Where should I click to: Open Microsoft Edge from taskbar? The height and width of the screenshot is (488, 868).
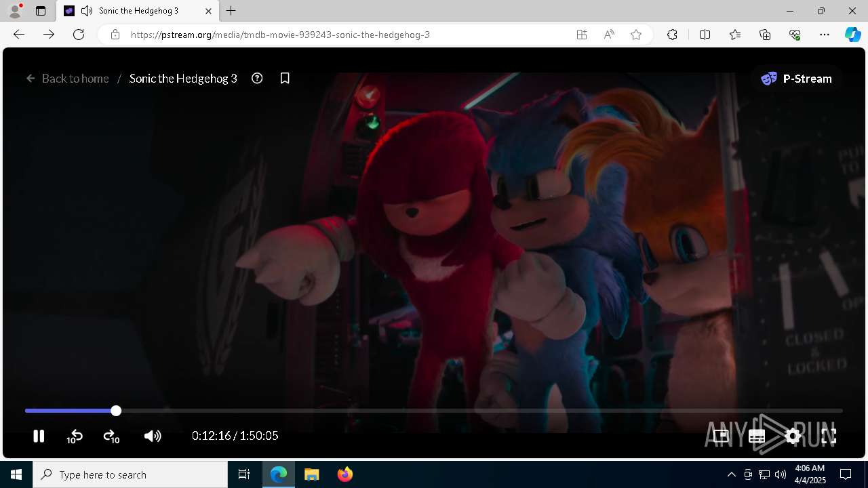tap(279, 474)
